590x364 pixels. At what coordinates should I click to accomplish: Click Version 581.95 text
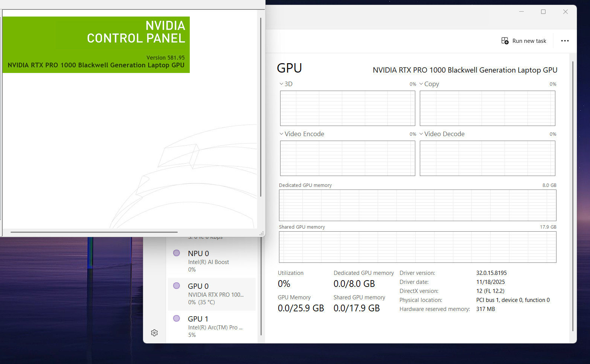pyautogui.click(x=166, y=58)
